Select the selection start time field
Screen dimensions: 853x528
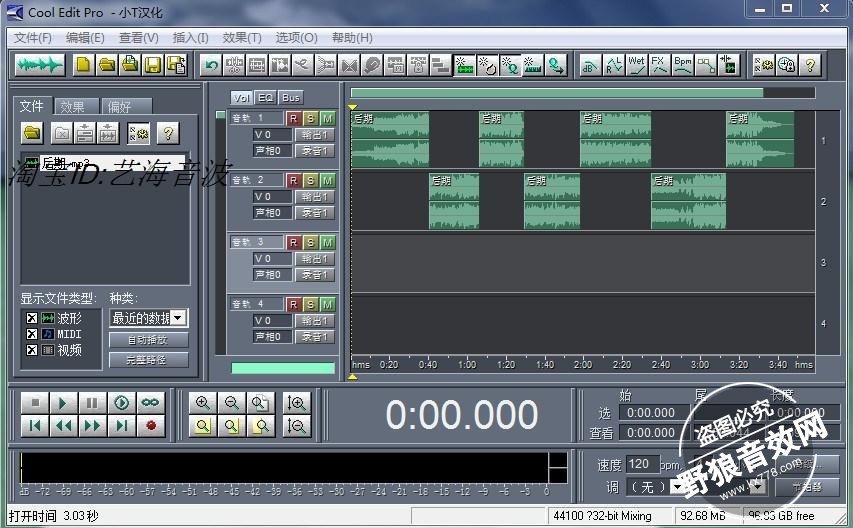(655, 413)
